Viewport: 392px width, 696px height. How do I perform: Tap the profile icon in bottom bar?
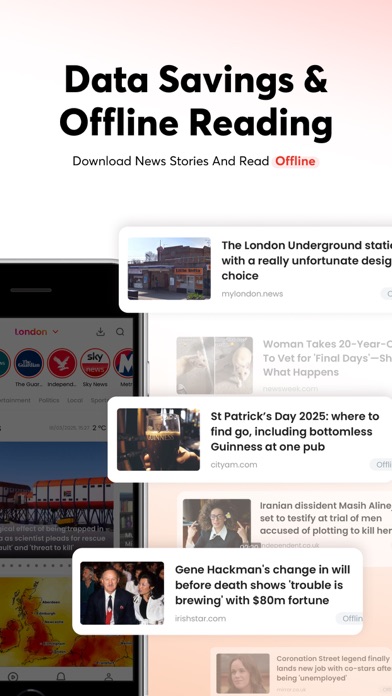point(108,676)
